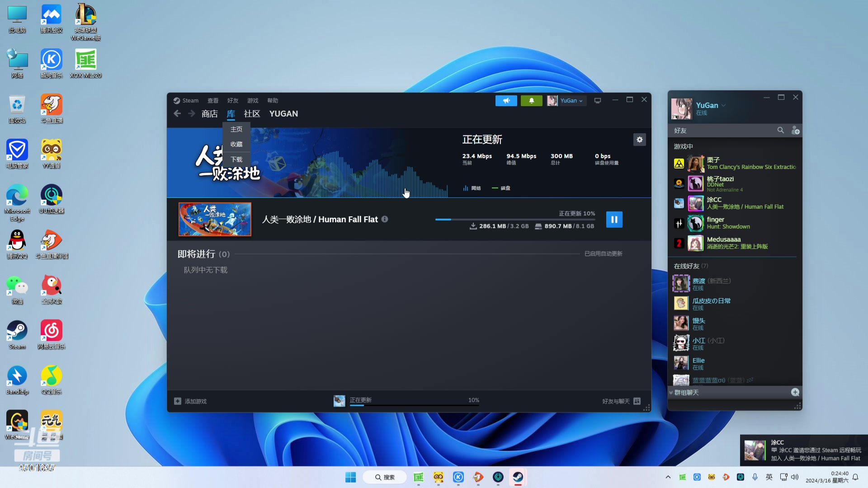Switch to the 商店 tab
This screenshot has height=488, width=868.
pyautogui.click(x=209, y=114)
